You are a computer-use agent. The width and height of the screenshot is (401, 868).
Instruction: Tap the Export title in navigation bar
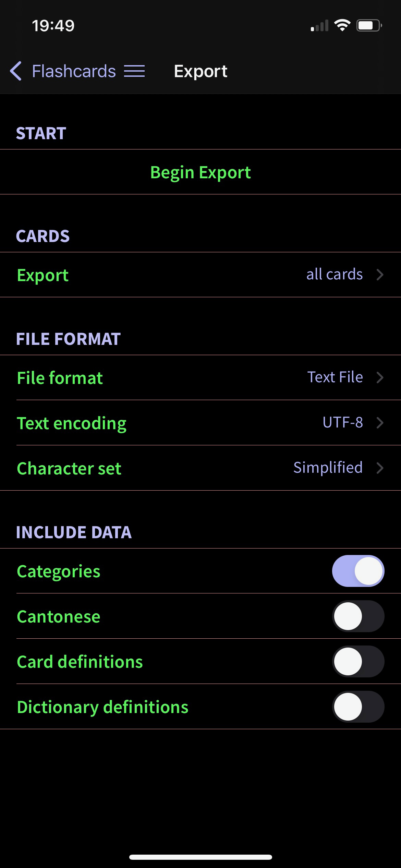click(x=200, y=71)
